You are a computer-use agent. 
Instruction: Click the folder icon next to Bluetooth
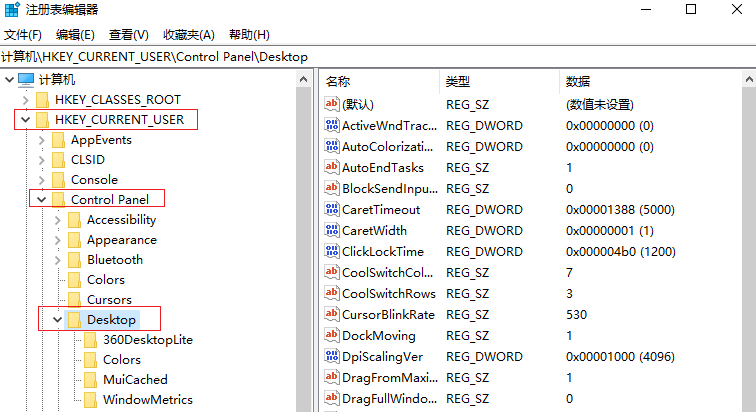pyautogui.click(x=74, y=260)
